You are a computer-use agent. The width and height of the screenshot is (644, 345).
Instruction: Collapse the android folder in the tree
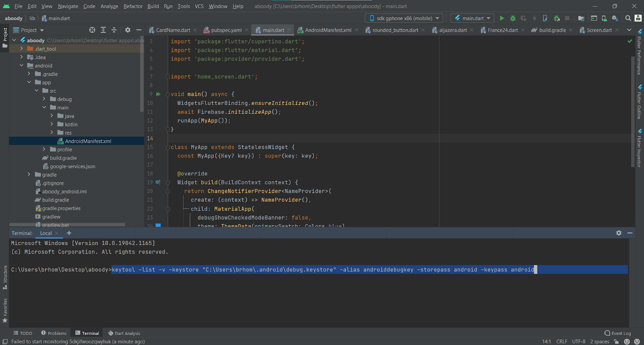tap(21, 66)
